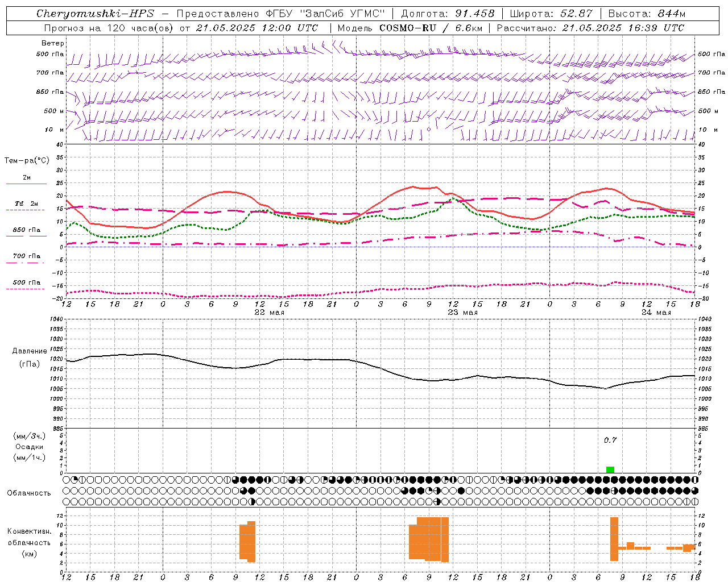Click the wide orange convective block on 23 мая

click(429, 539)
